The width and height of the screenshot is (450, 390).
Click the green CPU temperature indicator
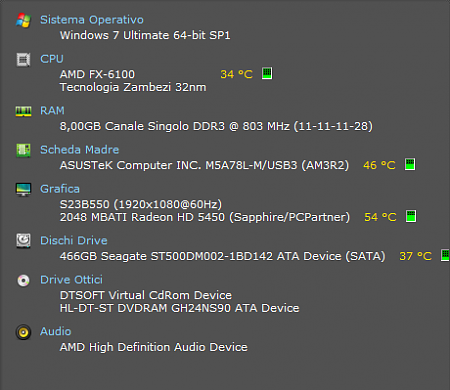(267, 73)
